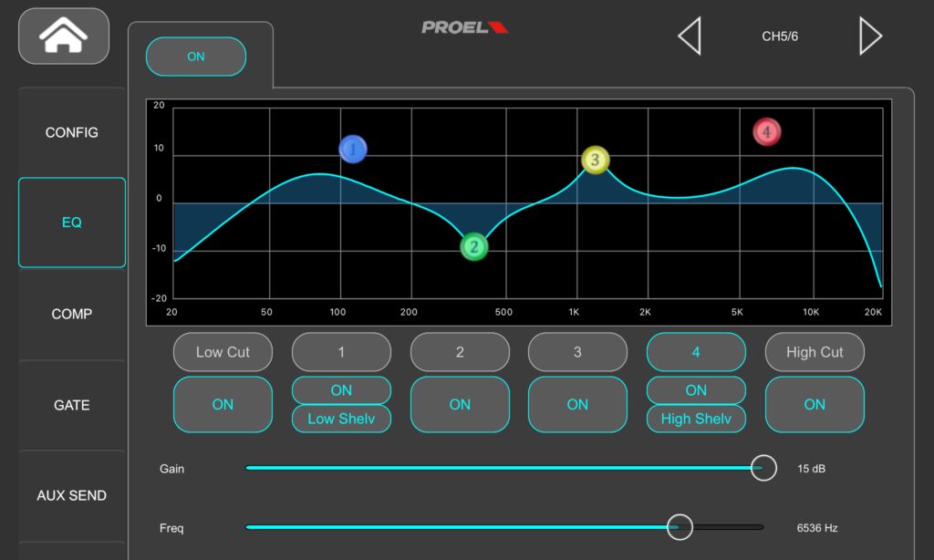This screenshot has height=560, width=934.
Task: Select green EQ band 2 node
Action: tap(474, 246)
